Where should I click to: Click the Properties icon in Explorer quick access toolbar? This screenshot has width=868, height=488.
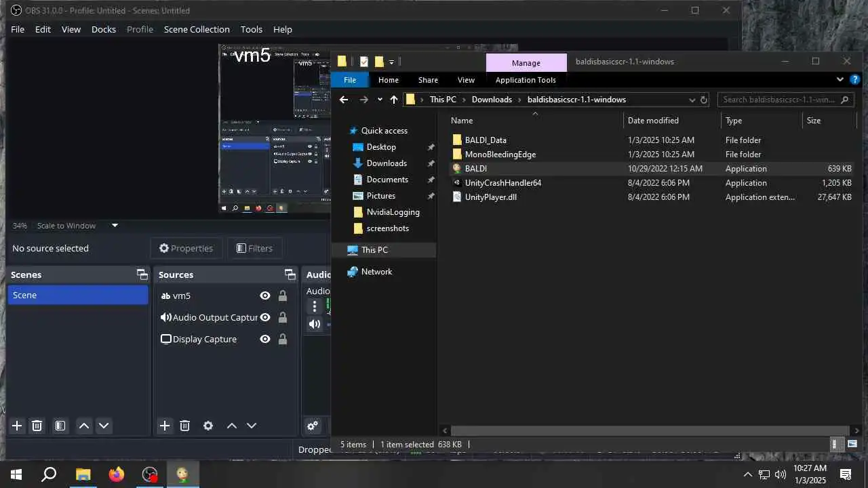(364, 62)
